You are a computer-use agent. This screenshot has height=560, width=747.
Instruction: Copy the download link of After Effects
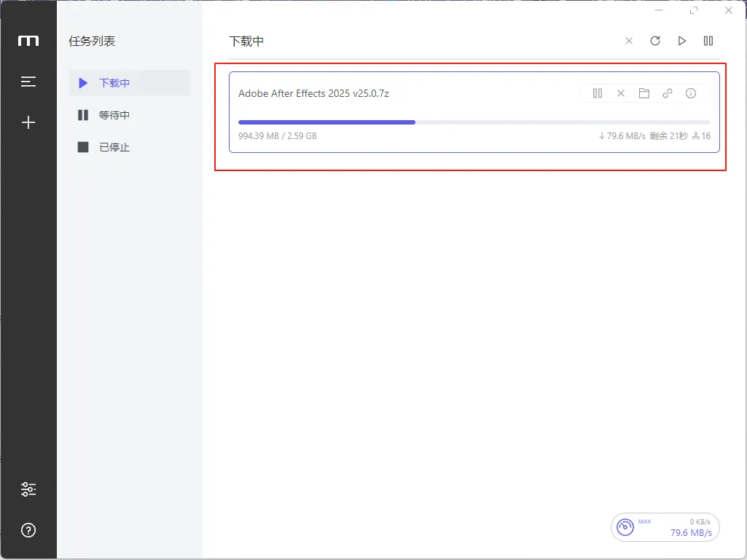(x=668, y=93)
